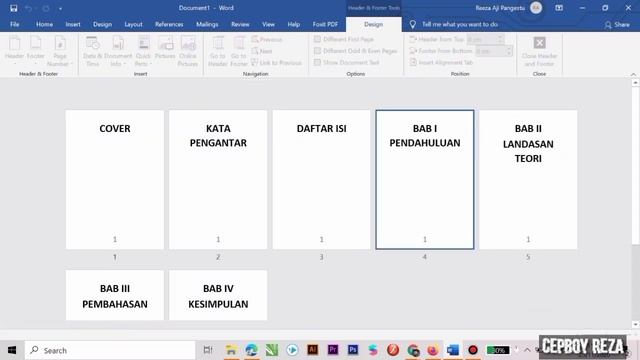This screenshot has height=360, width=640.
Task: Open the Customize Quick Access Toolbar arrow
Action: [x=60, y=8]
